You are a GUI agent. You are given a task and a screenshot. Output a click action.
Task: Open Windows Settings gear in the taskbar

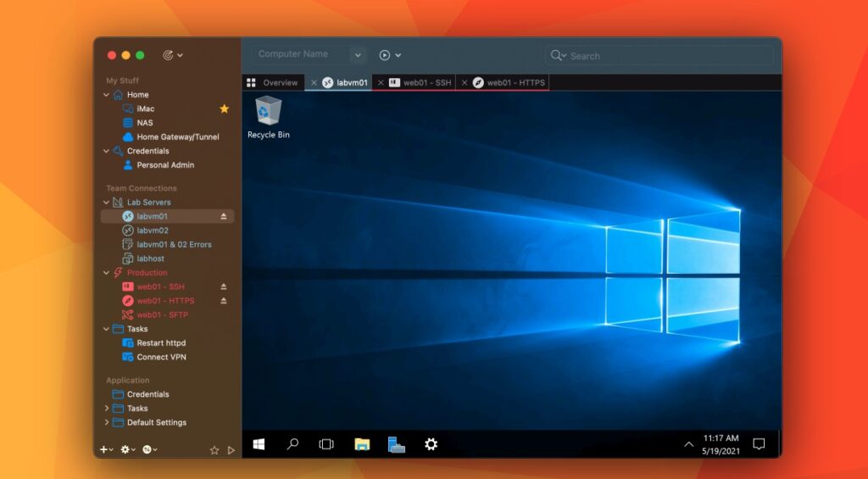coord(431,443)
